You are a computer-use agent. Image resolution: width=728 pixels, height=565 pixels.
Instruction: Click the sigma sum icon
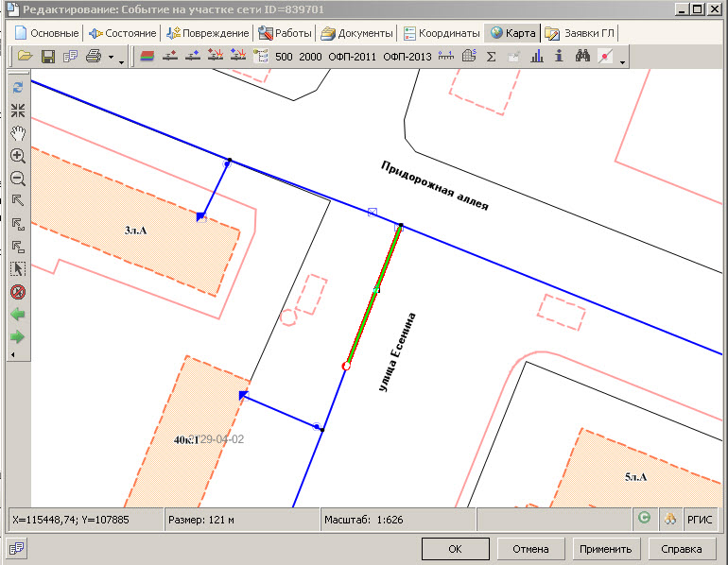(x=491, y=57)
